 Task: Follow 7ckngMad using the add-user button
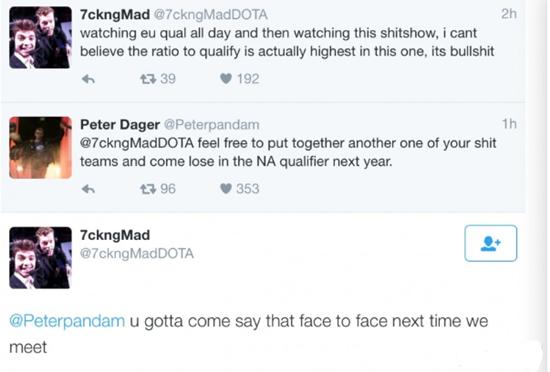click(490, 243)
